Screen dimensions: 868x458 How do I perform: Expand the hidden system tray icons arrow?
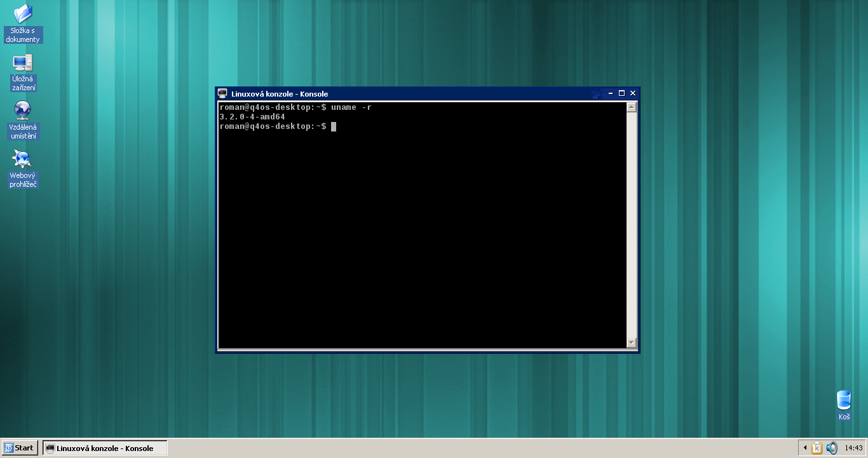coord(805,448)
